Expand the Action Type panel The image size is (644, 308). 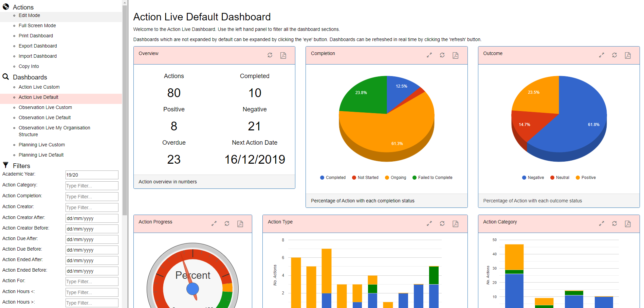click(429, 223)
